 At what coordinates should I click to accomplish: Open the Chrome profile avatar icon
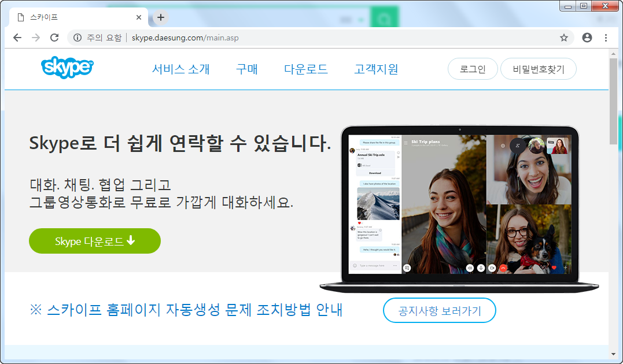[x=587, y=38]
